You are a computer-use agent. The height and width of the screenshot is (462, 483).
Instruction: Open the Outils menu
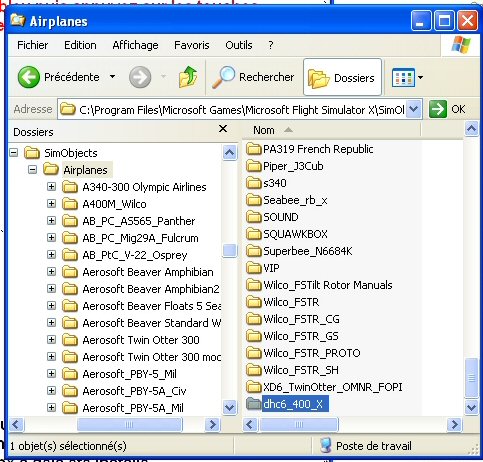click(x=239, y=45)
